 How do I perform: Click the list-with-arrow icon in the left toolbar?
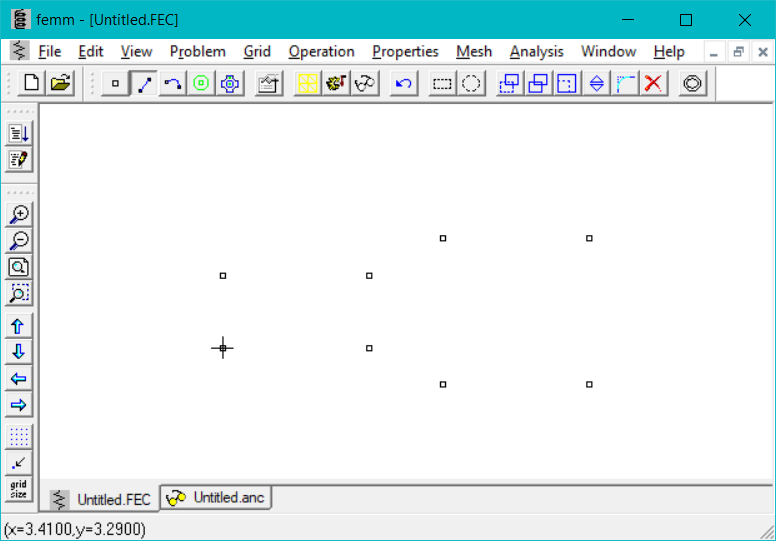click(19, 133)
